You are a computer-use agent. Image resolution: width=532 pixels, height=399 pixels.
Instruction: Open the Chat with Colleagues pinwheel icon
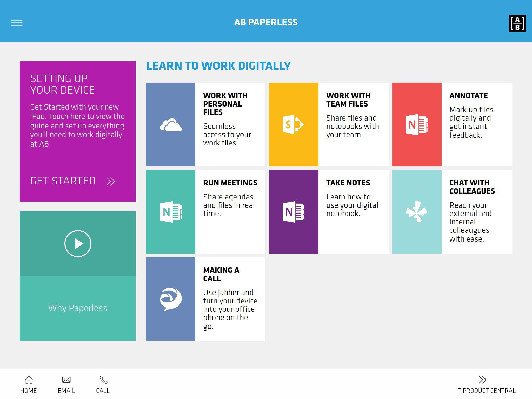pos(417,212)
